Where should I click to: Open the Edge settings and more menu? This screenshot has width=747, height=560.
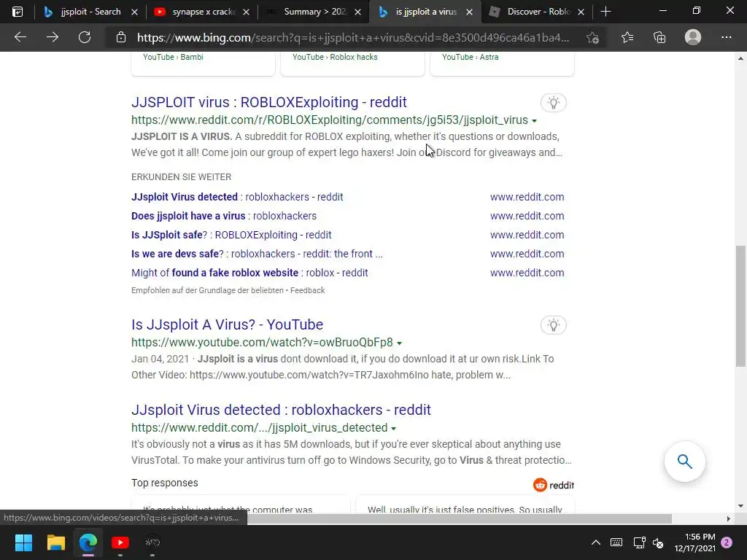(726, 37)
